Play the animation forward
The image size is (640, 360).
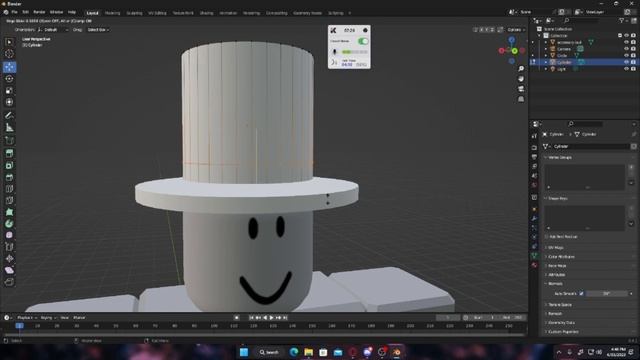coord(271,318)
